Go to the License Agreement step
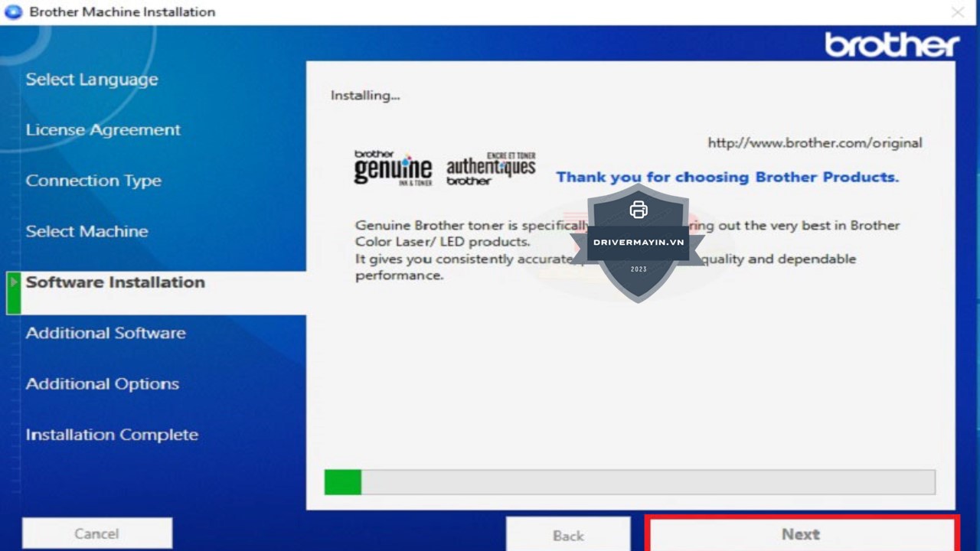This screenshot has height=551, width=980. click(103, 130)
